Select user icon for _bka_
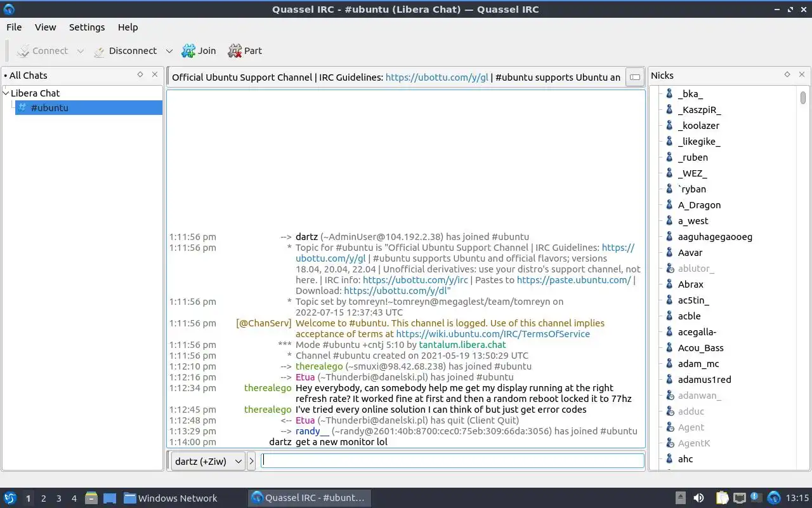Viewport: 812px width, 508px height. pyautogui.click(x=669, y=94)
